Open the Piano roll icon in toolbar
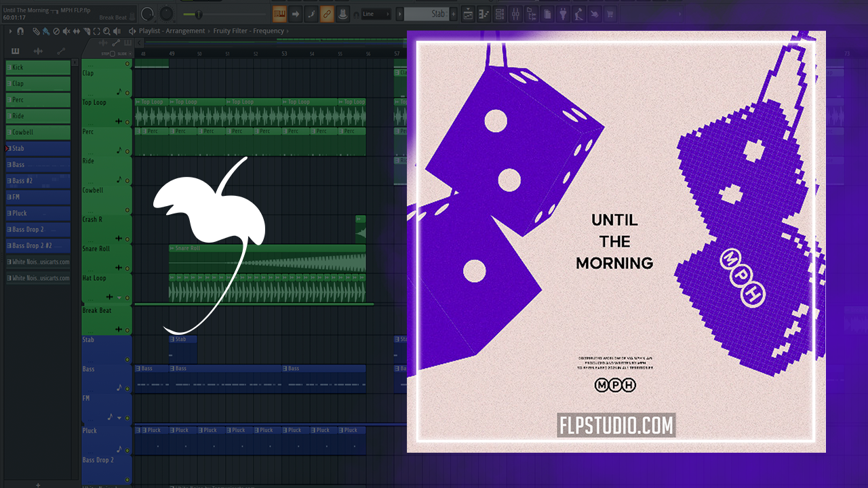The height and width of the screenshot is (488, 868). [484, 14]
